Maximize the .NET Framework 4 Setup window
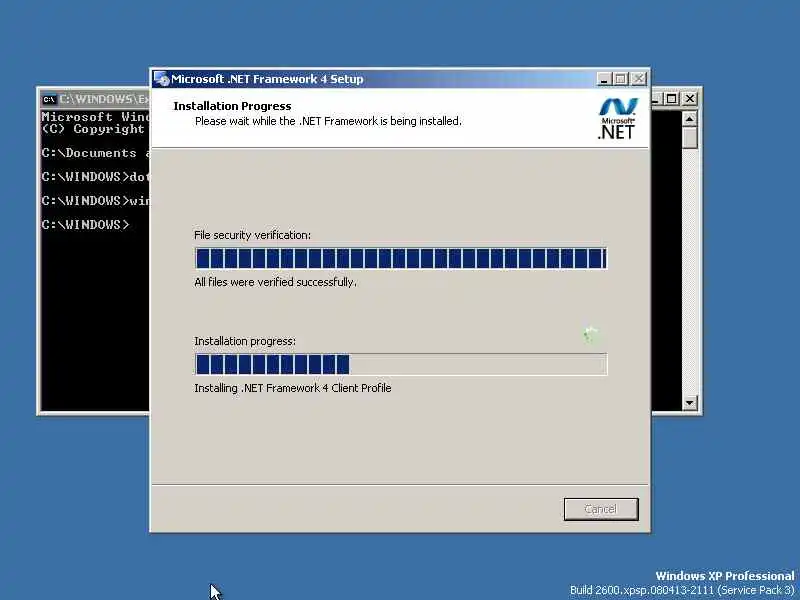The image size is (800, 600). [620, 79]
